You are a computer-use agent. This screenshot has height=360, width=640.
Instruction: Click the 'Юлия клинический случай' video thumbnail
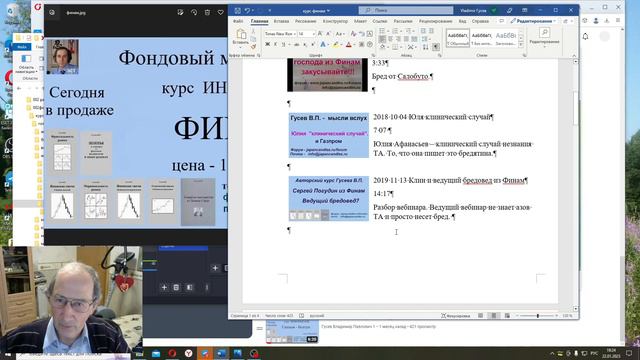(329, 136)
